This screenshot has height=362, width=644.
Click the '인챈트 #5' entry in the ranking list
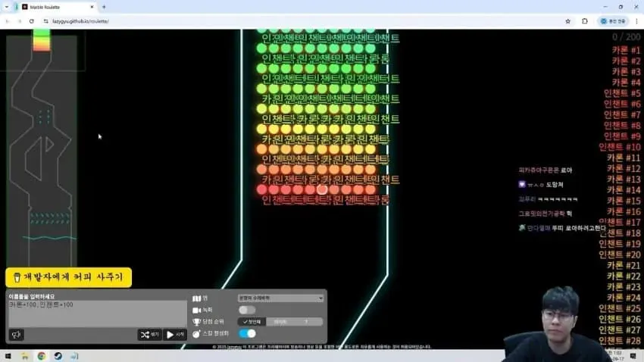pyautogui.click(x=622, y=94)
